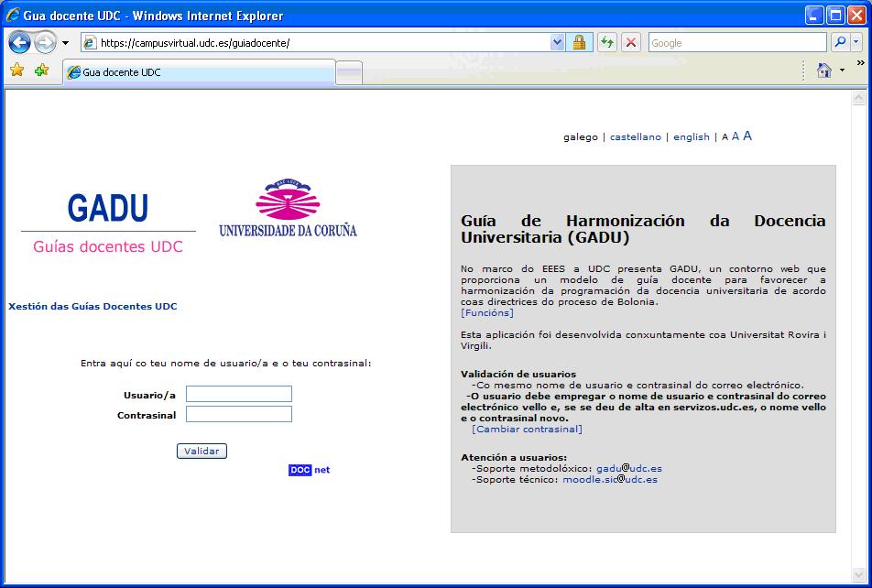The height and width of the screenshot is (588, 872).
Task: Go back using the browser Back arrow
Action: click(20, 43)
